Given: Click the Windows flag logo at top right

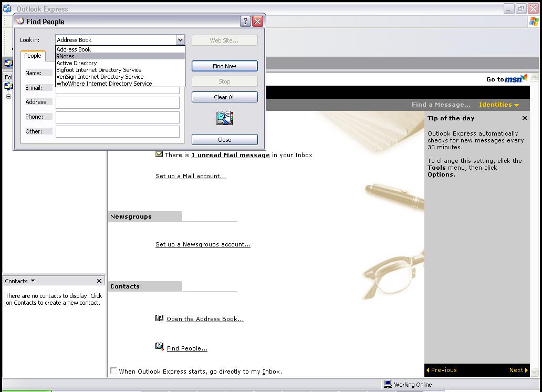Looking at the screenshot, I should point(534,22).
